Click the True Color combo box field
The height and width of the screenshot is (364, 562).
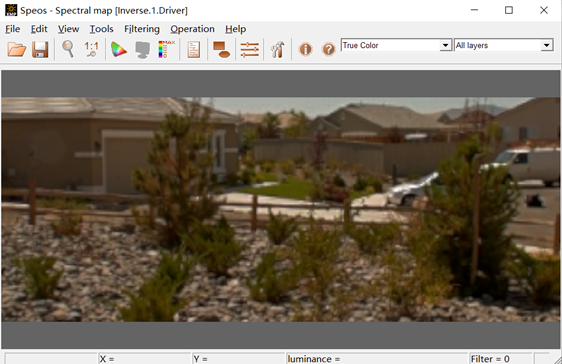pos(396,45)
